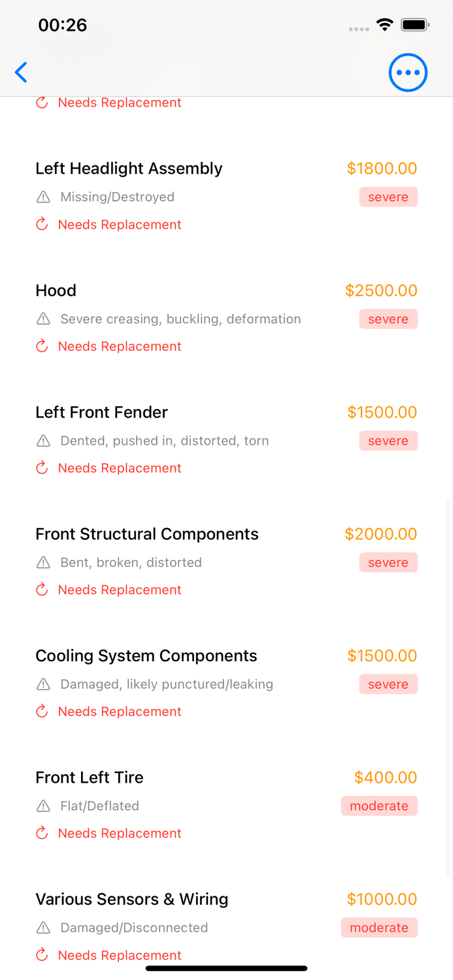Open the Left Front Fender item
The image size is (453, 980).
click(x=226, y=440)
